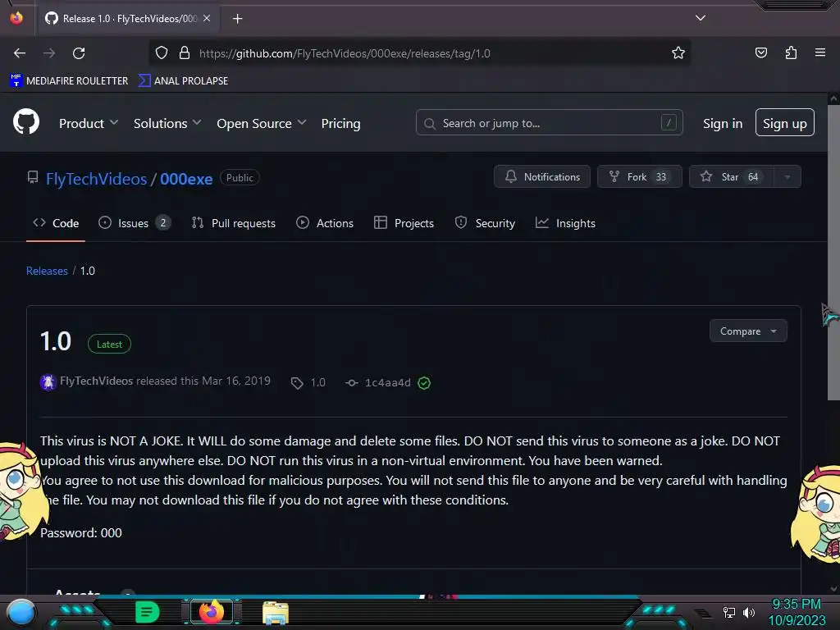Expand the Solutions menu
This screenshot has height=630, width=840.
(167, 123)
